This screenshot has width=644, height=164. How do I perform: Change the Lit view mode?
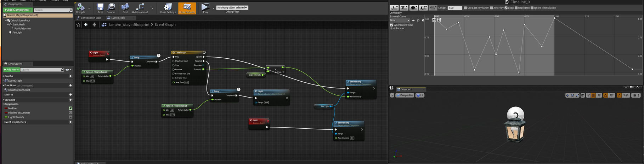point(420,95)
